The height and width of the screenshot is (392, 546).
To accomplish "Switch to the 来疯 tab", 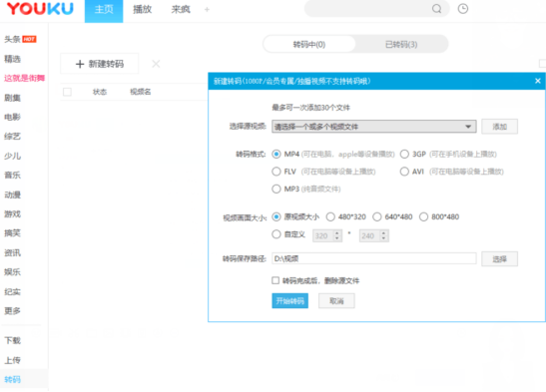I will pos(181,9).
